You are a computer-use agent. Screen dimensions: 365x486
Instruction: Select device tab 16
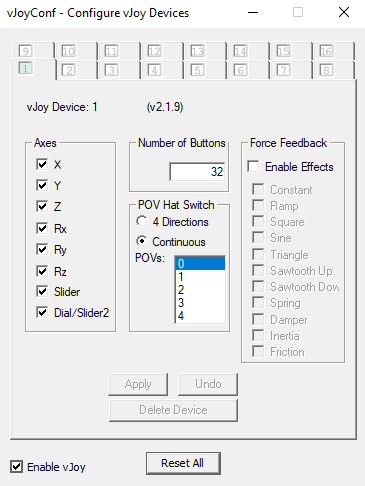point(334,51)
